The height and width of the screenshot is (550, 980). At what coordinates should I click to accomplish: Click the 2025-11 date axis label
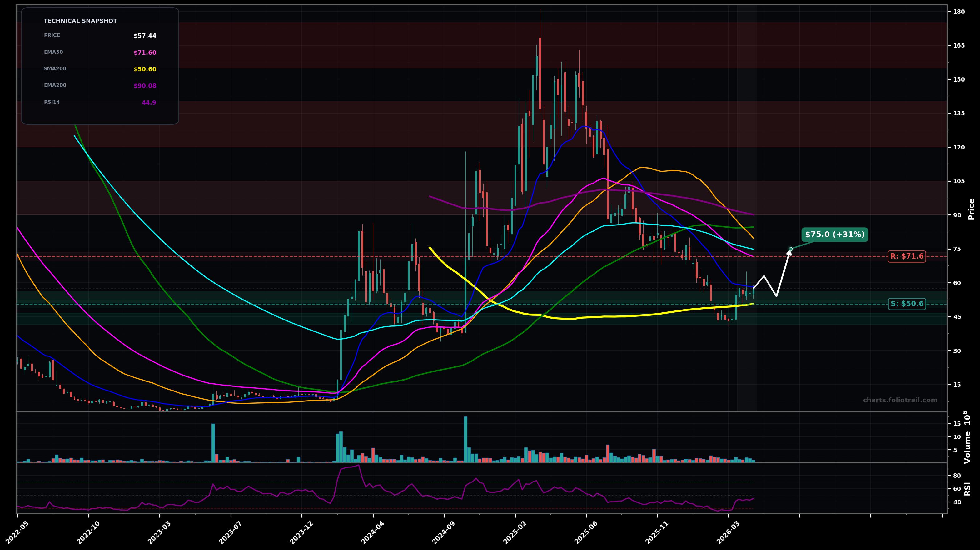tap(657, 532)
